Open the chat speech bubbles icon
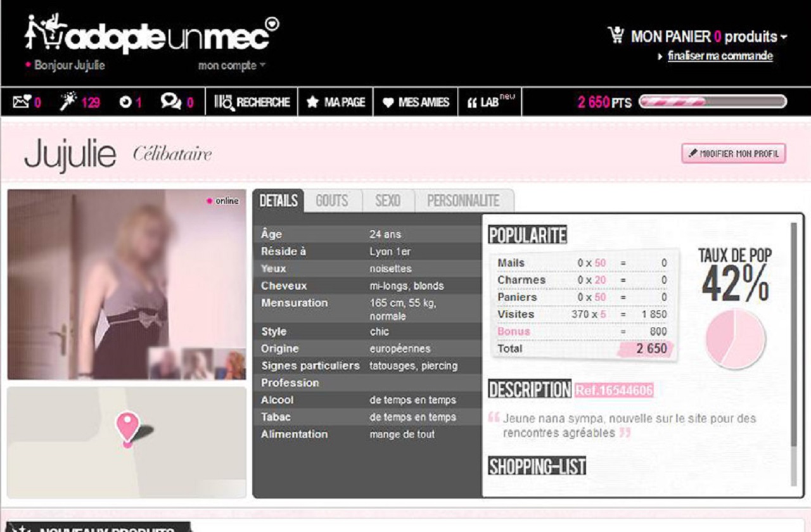This screenshot has height=532, width=811. tap(170, 101)
